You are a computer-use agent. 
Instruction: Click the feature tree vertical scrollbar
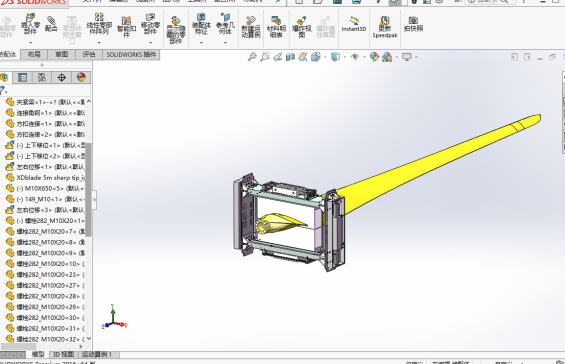(x=88, y=189)
